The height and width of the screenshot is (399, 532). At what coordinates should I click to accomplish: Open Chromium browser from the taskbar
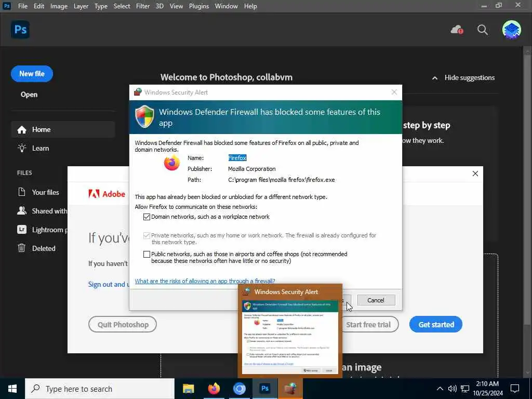pyautogui.click(x=239, y=389)
